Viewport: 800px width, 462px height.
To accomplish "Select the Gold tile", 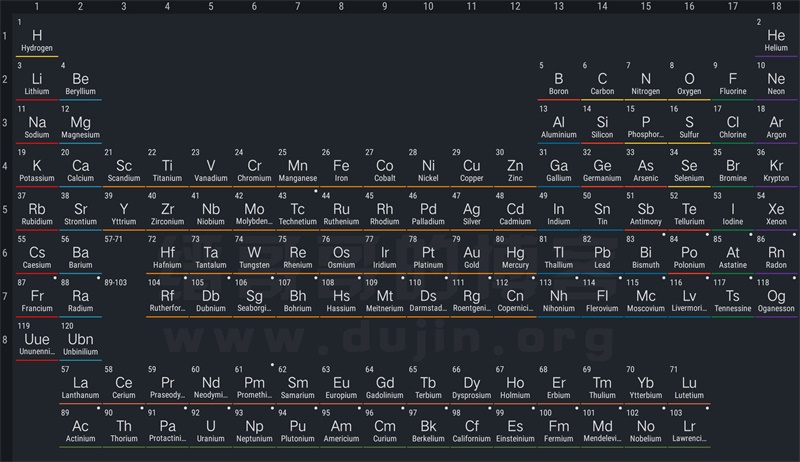I will point(471,253).
